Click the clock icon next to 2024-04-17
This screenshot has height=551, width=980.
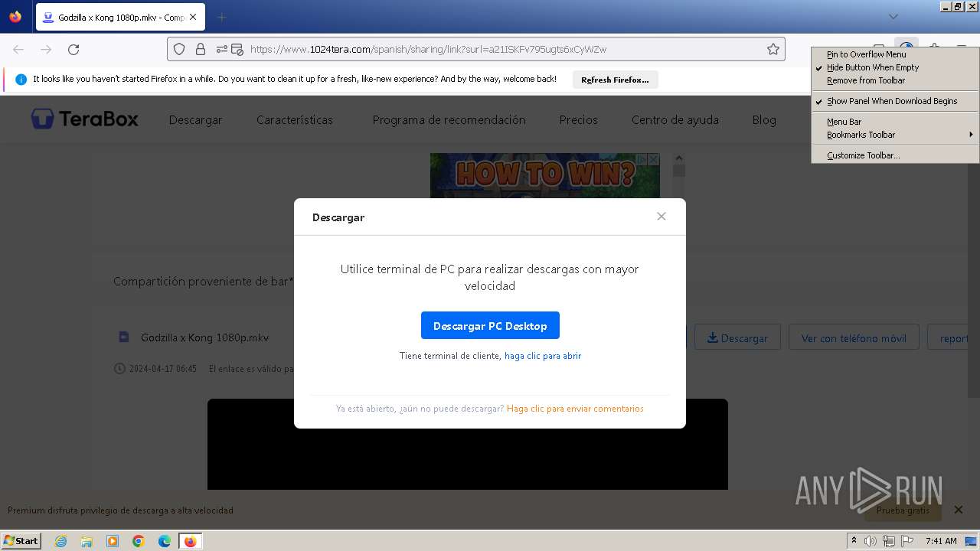(119, 368)
